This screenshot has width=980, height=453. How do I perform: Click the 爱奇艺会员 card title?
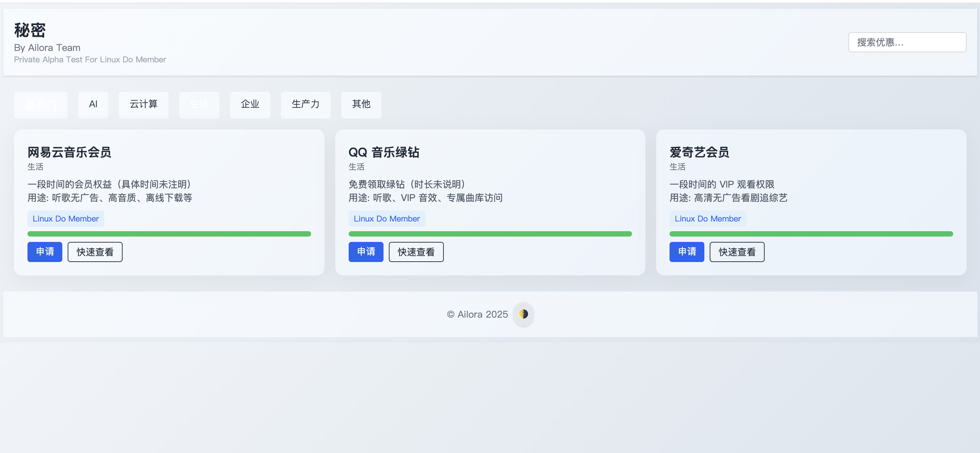click(699, 152)
